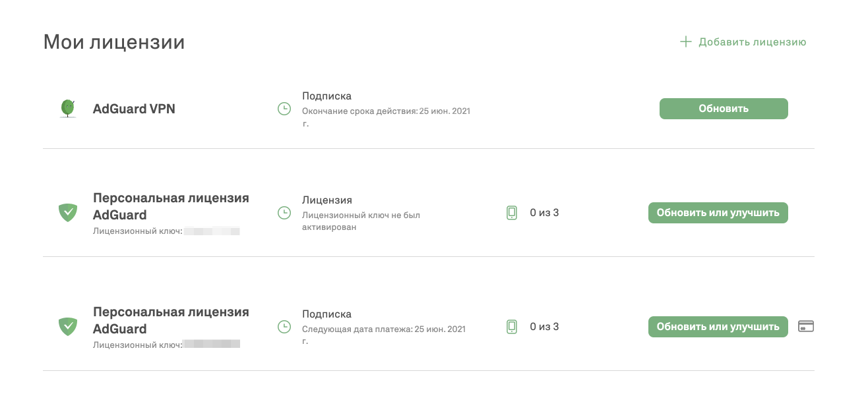
Task: Click the clock icon beside Лицензия status
Action: pyautogui.click(x=284, y=213)
